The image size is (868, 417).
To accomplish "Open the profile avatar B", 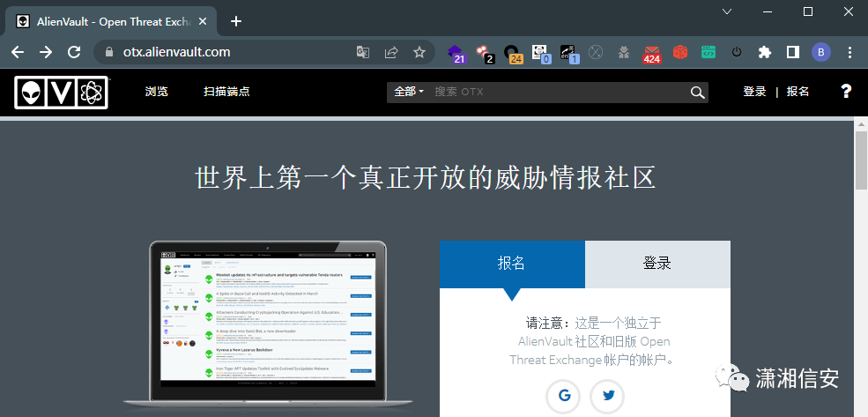I will [x=821, y=52].
